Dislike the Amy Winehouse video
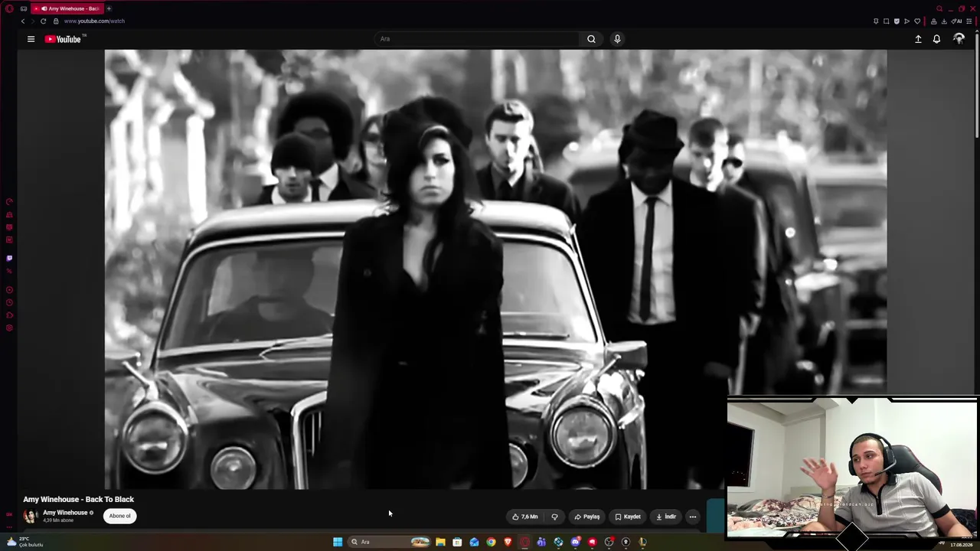980x551 pixels. pyautogui.click(x=554, y=517)
